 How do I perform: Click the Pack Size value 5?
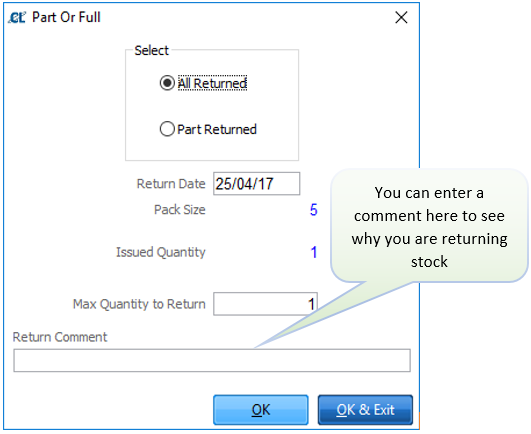(x=314, y=210)
